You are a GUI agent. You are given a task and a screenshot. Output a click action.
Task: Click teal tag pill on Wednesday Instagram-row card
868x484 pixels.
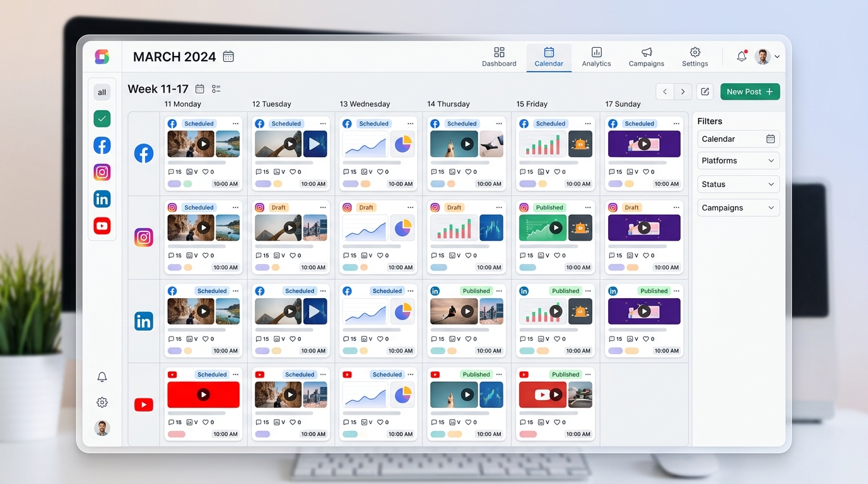point(350,267)
